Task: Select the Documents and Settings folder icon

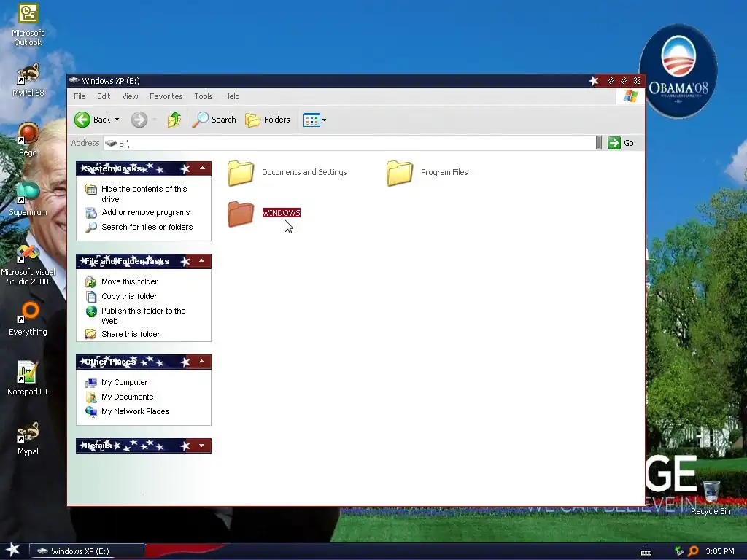Action: [241, 172]
